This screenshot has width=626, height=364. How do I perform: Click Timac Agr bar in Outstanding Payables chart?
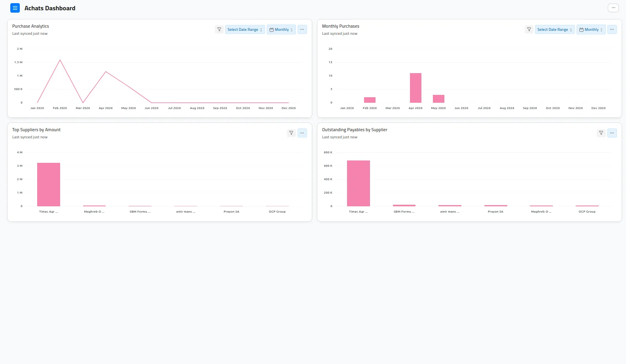(359, 183)
